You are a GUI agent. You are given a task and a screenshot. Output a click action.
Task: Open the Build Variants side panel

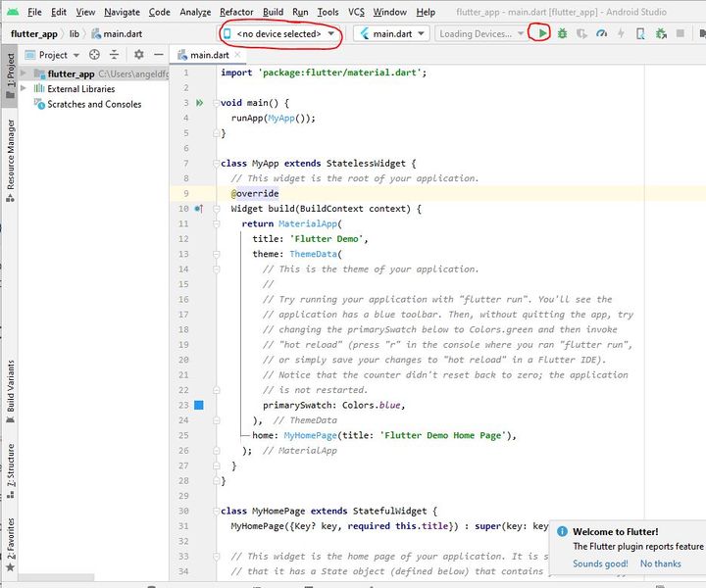click(10, 391)
